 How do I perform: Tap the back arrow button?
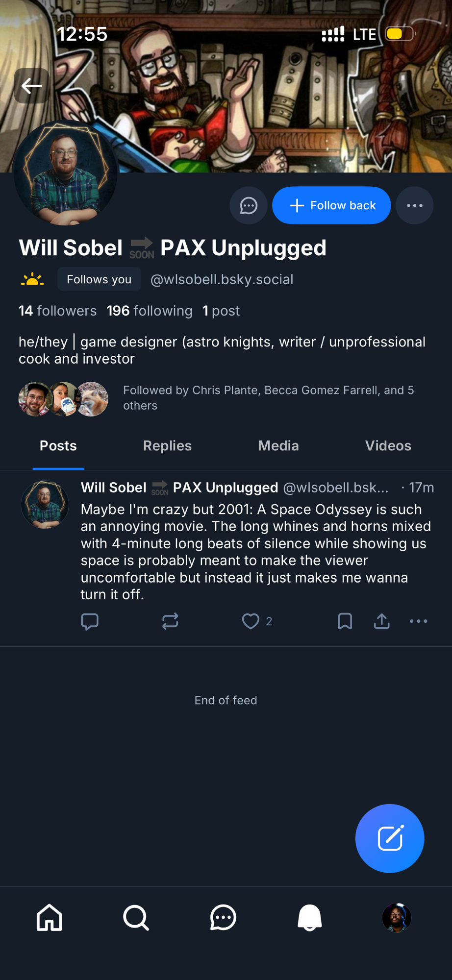point(31,86)
